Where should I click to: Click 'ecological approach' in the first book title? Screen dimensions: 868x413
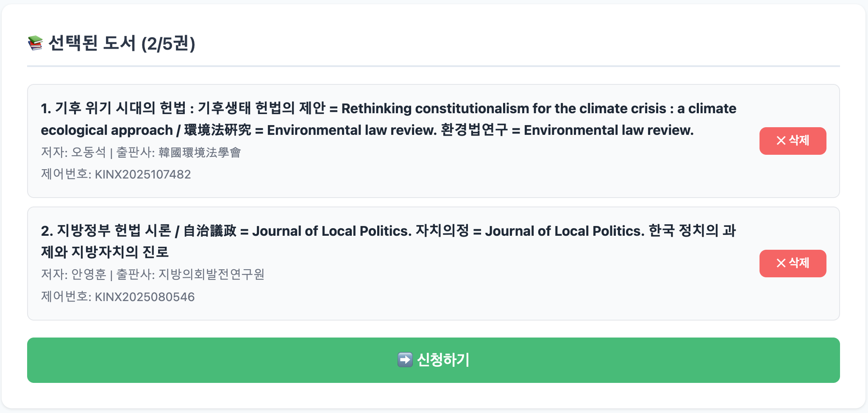click(x=107, y=130)
